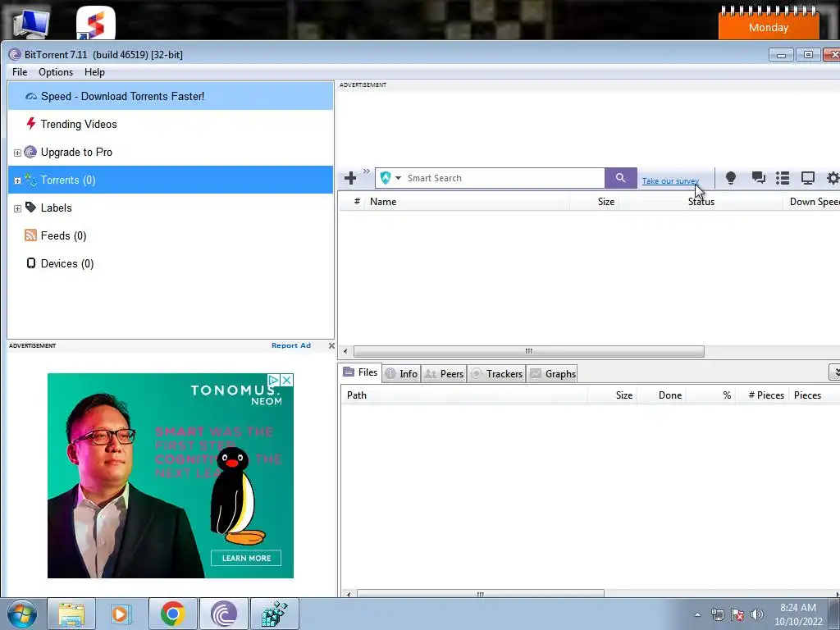Viewport: 840px width, 630px height.
Task: Click the files pane horizontal scrollbar
Action: (x=481, y=594)
